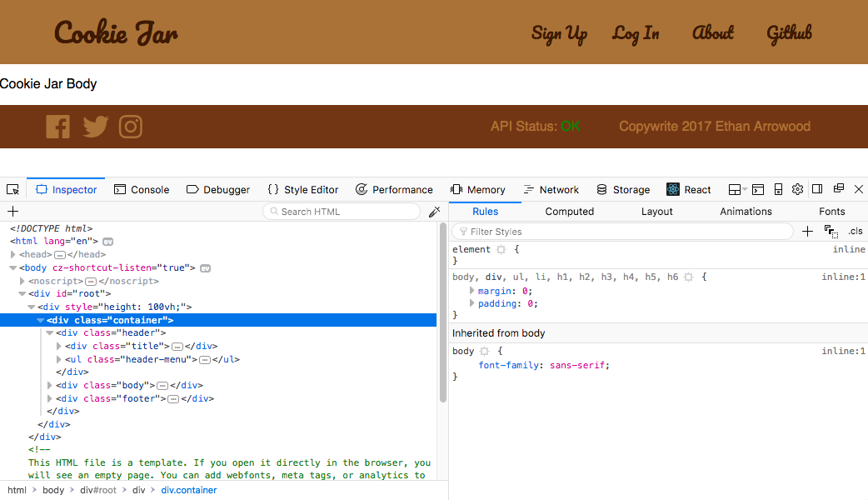Focus the Search HTML field
The height and width of the screenshot is (500, 868).
pos(342,212)
